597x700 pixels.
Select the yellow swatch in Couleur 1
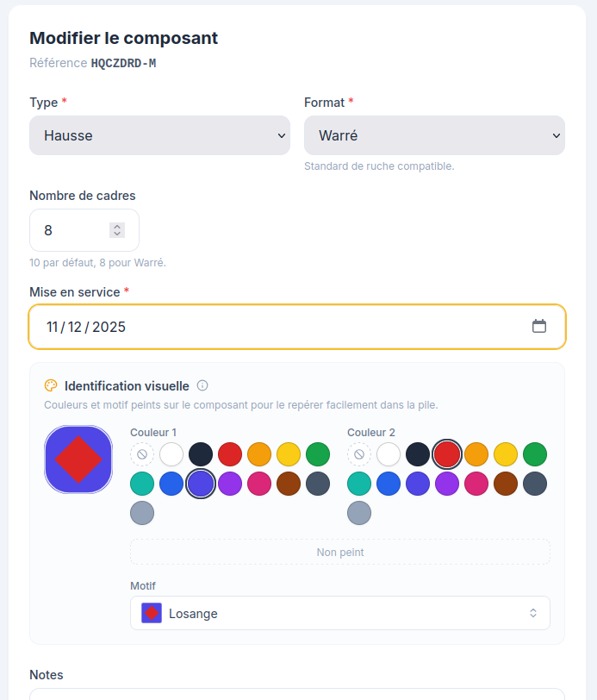tap(289, 454)
